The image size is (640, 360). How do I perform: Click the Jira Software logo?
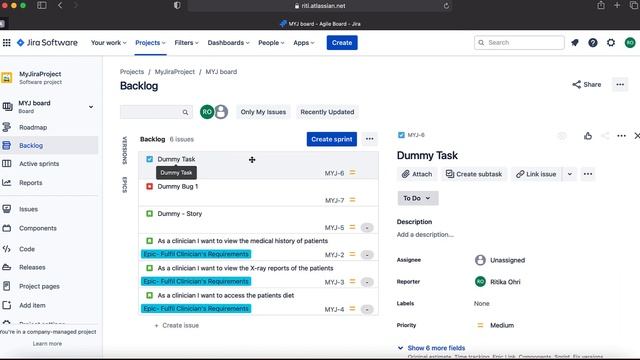pos(47,42)
